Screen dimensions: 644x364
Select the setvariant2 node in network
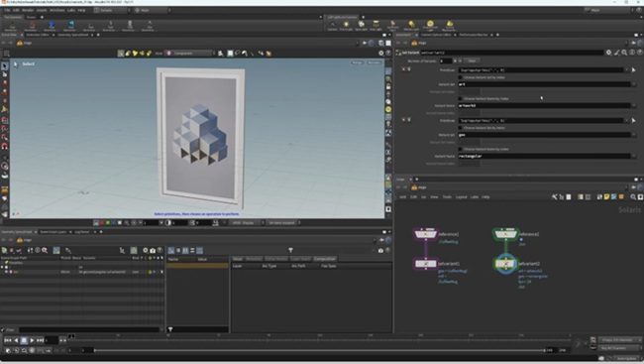point(505,264)
